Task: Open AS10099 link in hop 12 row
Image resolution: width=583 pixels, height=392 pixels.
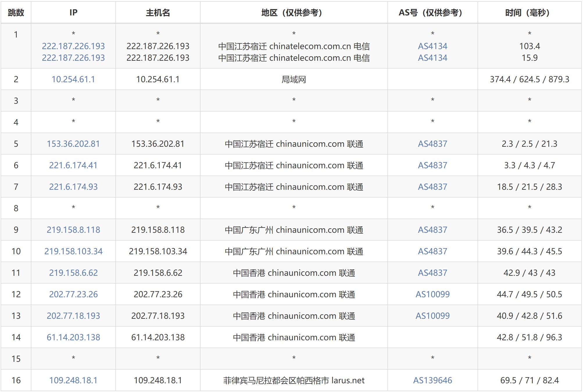Action: [432, 294]
